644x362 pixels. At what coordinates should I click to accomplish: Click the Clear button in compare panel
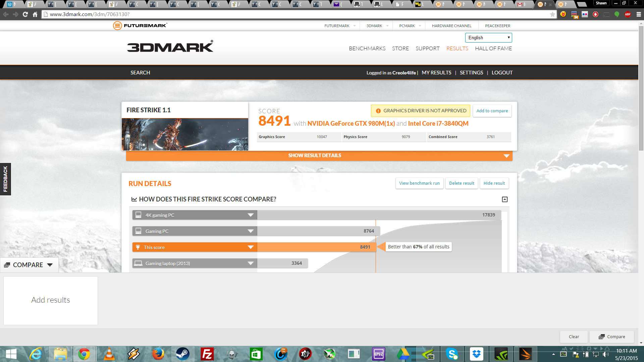point(574,337)
